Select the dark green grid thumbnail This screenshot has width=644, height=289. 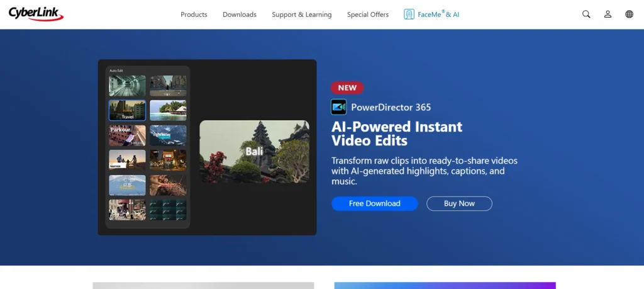[x=168, y=210]
